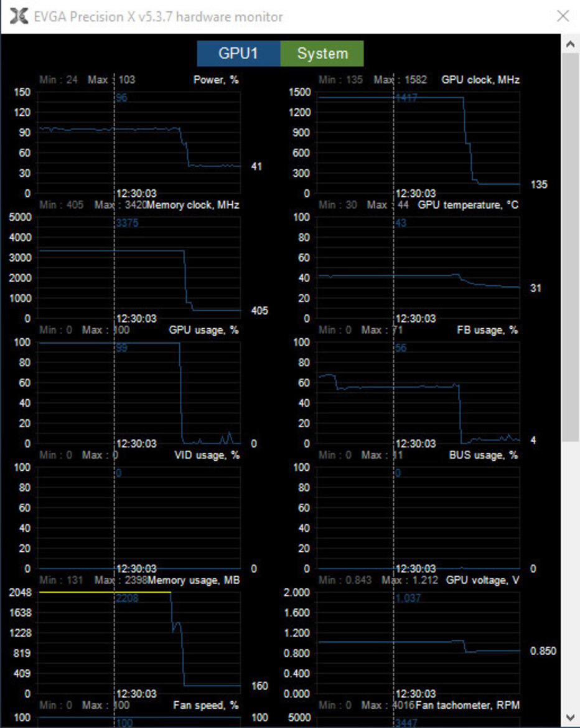Click the 'Max : 1582' GPU clock text
The image size is (580, 728).
click(x=400, y=80)
